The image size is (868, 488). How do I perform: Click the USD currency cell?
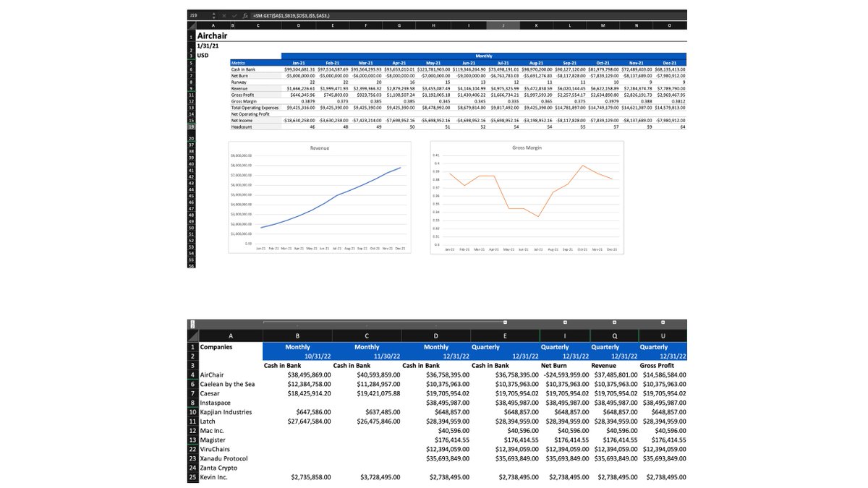point(204,55)
